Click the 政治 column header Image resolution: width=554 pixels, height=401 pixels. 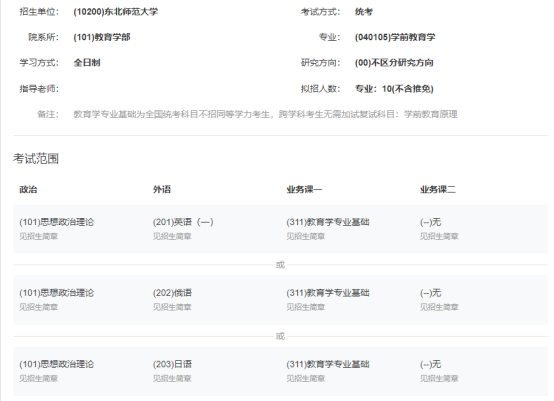coord(28,189)
